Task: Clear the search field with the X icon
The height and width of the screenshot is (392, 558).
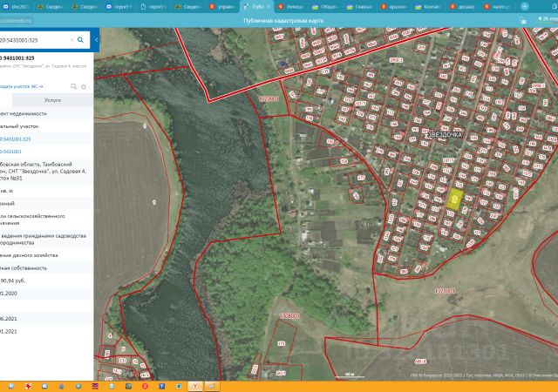Action: tap(71, 40)
